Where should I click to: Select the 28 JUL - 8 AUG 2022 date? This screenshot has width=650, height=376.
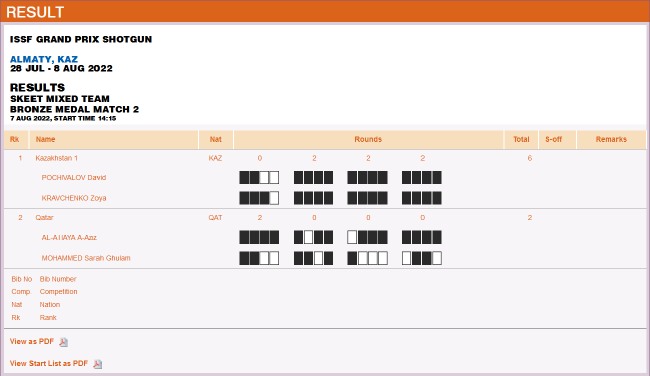click(61, 68)
